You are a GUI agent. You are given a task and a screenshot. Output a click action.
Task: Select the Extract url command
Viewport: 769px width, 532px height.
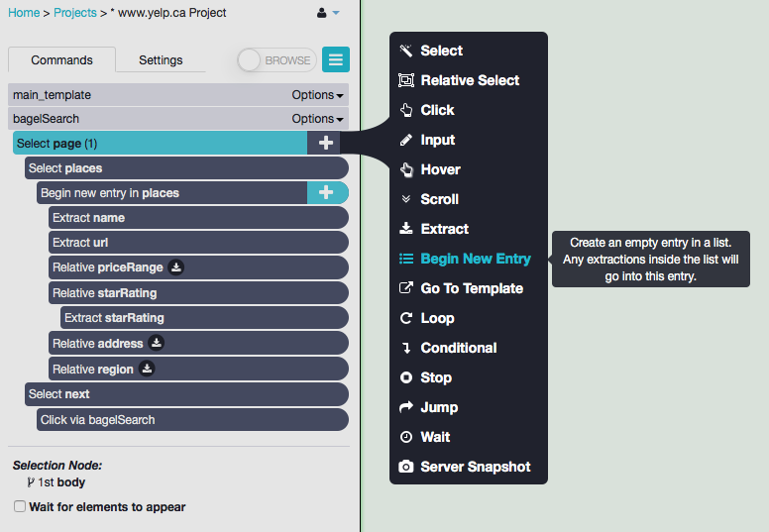click(198, 242)
